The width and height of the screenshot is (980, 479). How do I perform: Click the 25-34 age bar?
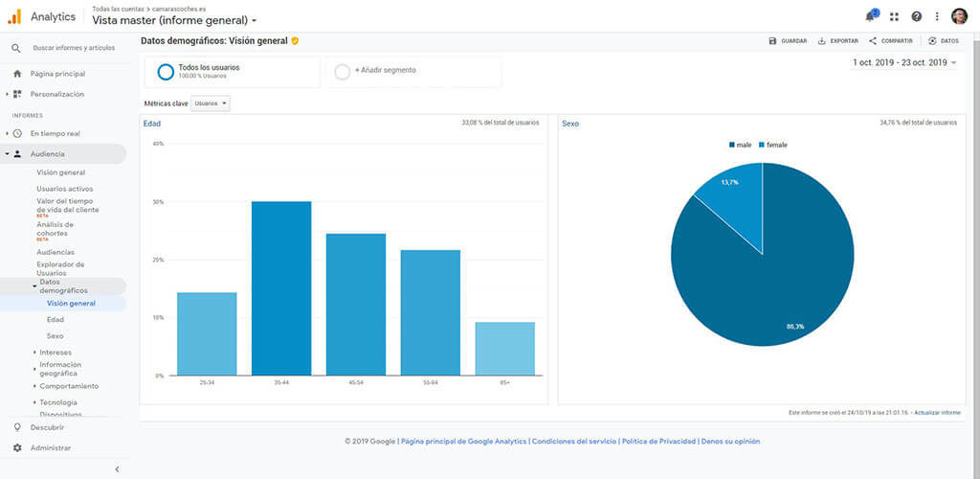point(207,334)
